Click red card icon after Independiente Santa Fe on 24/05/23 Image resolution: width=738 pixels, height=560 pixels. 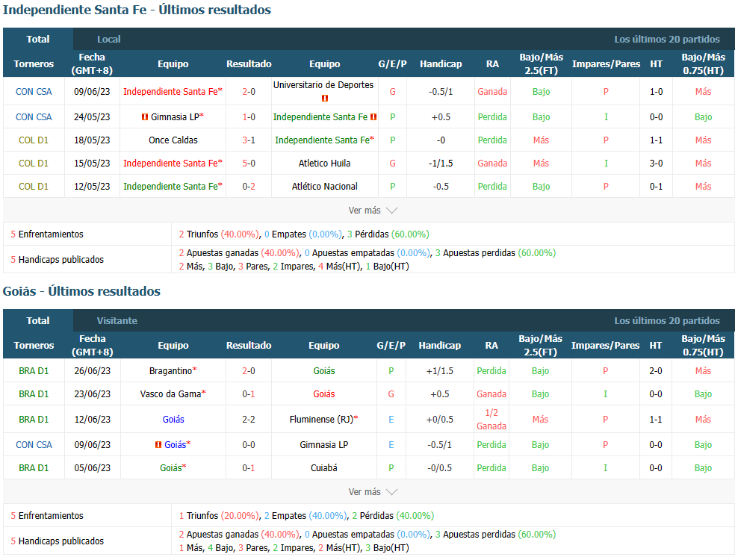(x=373, y=116)
